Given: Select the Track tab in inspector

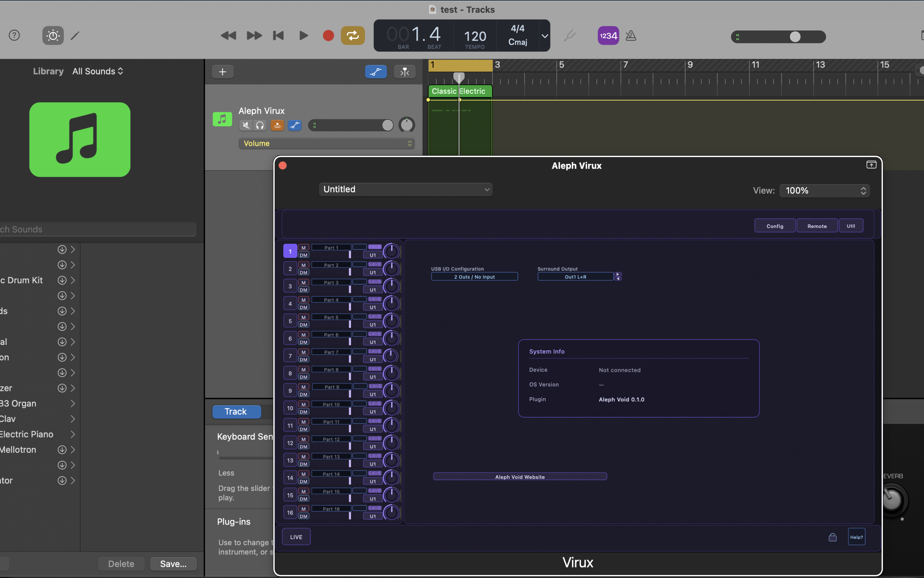Looking at the screenshot, I should click(x=236, y=411).
